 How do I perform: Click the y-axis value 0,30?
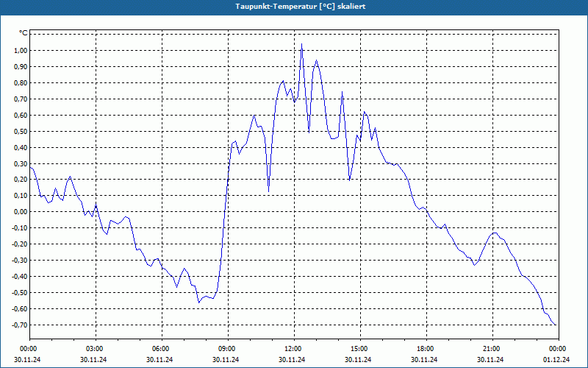(x=21, y=163)
